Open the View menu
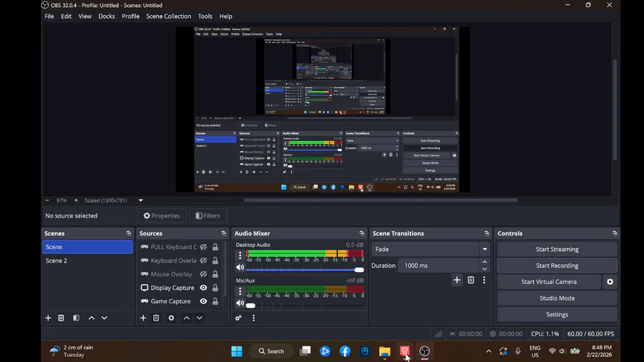Image resolution: width=644 pixels, height=362 pixels. click(85, 16)
